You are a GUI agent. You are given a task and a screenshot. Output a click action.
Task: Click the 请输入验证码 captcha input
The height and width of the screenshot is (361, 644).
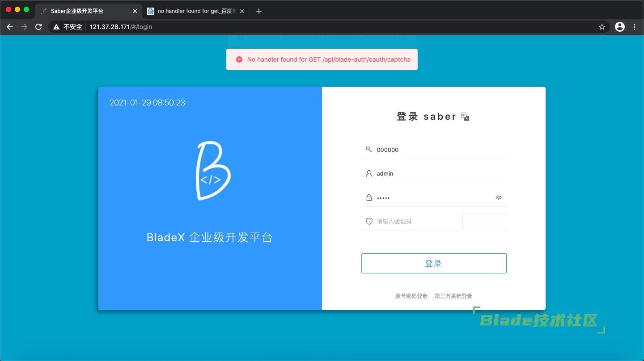[x=409, y=221]
